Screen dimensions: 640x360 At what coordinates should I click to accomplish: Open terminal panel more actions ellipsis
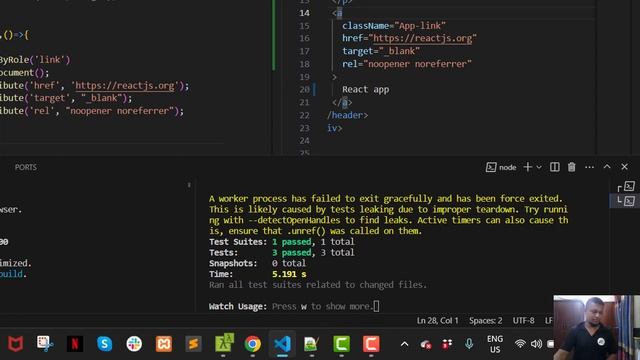click(x=589, y=167)
